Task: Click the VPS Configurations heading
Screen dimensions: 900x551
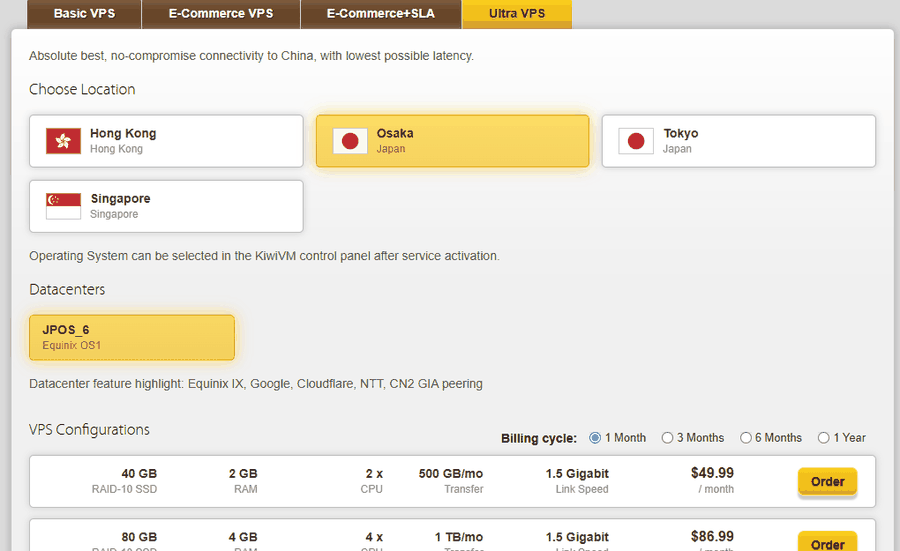Action: coord(90,430)
